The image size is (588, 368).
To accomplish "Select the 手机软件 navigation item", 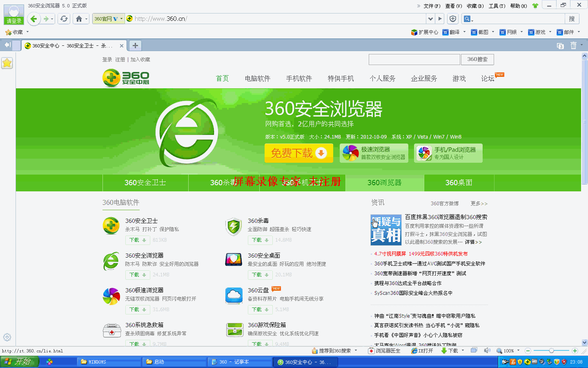I will click(299, 79).
